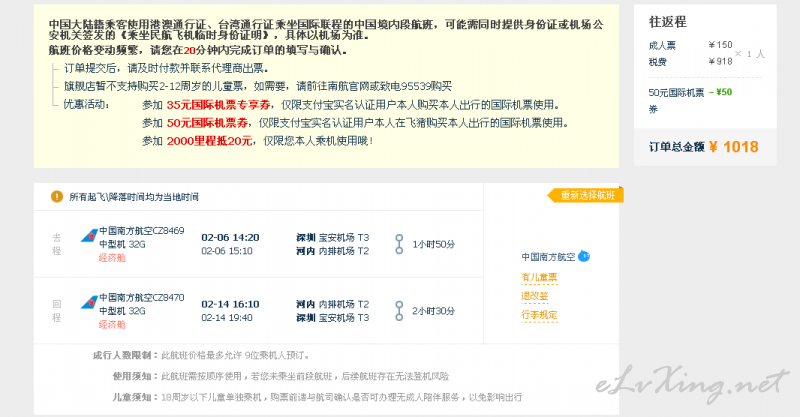The height and width of the screenshot is (417, 800).
Task: Click the order total ¥ 1018
Action: click(x=734, y=147)
